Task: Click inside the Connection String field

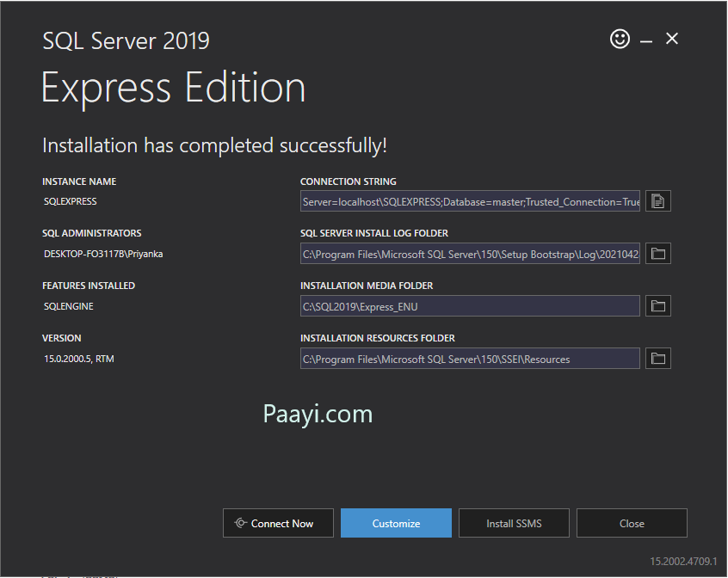Action: pos(470,201)
